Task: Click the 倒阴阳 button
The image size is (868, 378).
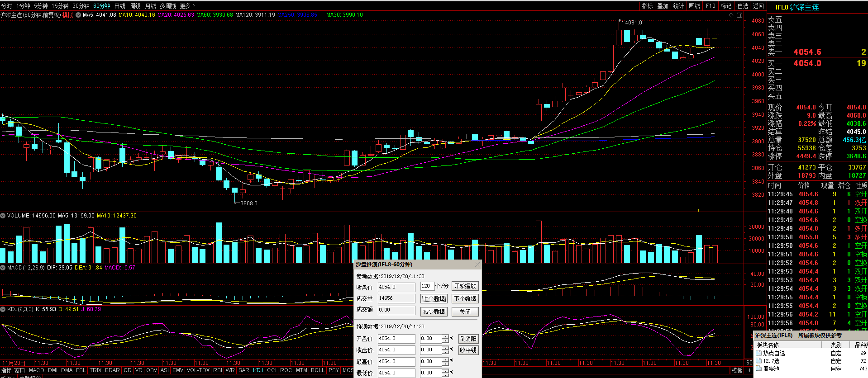Action: [468, 339]
